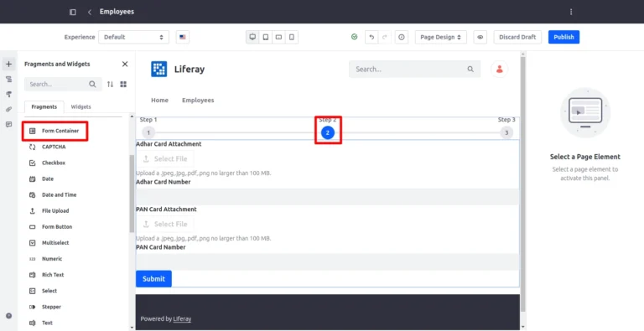The width and height of the screenshot is (644, 331).
Task: Switch to landscape phone viewport preview
Action: [x=278, y=37]
